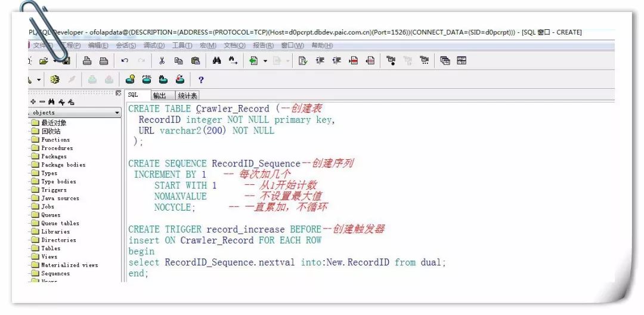Switch to the 统计表 tab

point(187,95)
